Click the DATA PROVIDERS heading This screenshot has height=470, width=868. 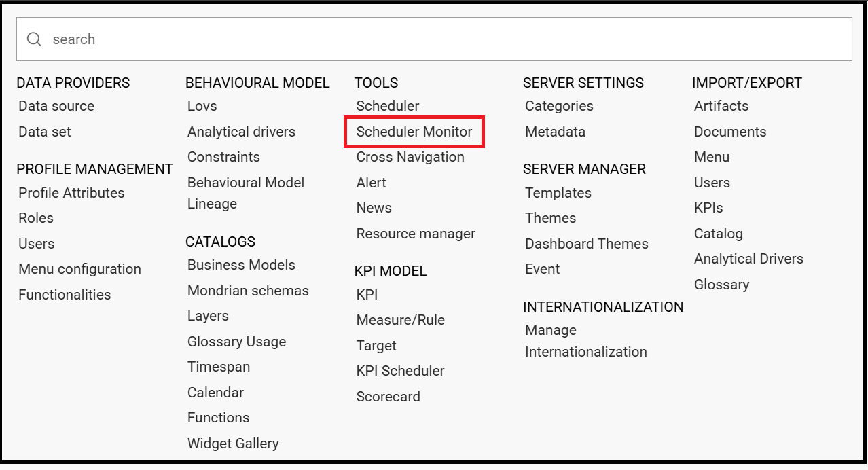73,83
